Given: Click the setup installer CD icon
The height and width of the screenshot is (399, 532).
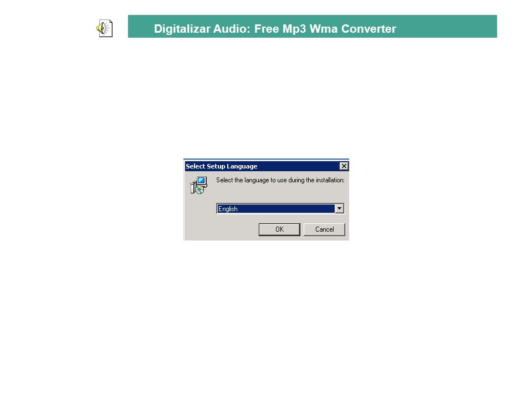Looking at the screenshot, I should click(x=199, y=185).
